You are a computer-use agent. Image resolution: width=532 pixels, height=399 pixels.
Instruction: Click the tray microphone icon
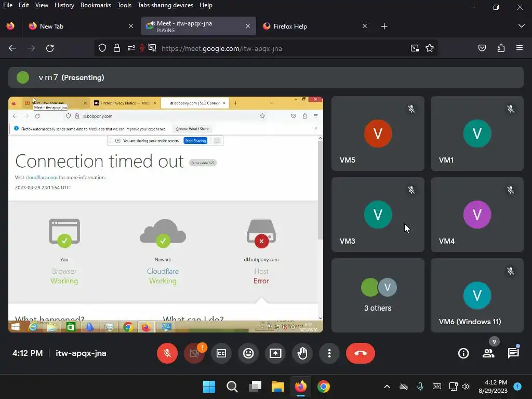tap(420, 387)
